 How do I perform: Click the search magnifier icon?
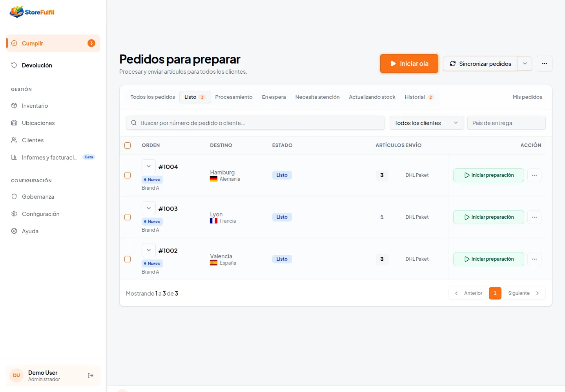pos(134,123)
